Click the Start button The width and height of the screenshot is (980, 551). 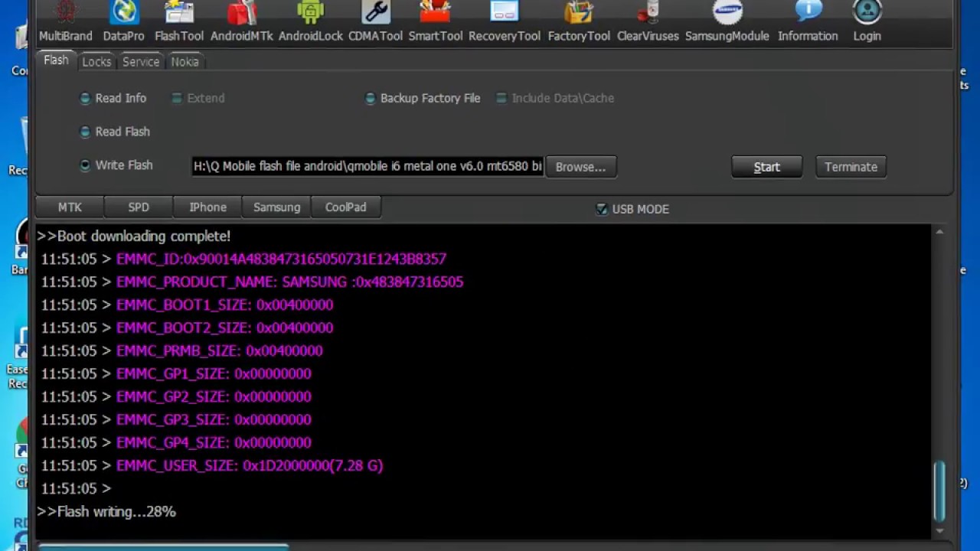click(x=766, y=167)
